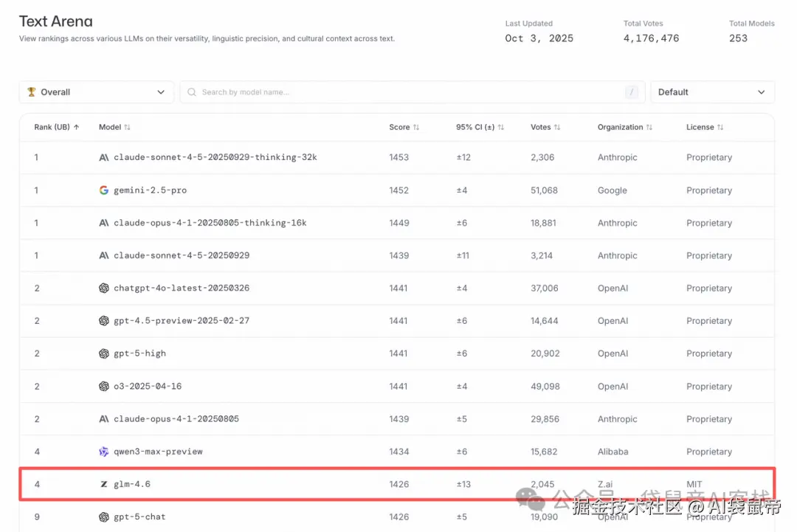The width and height of the screenshot is (797, 532).
Task: Sort by 95% CI column header
Action: pyautogui.click(x=480, y=127)
